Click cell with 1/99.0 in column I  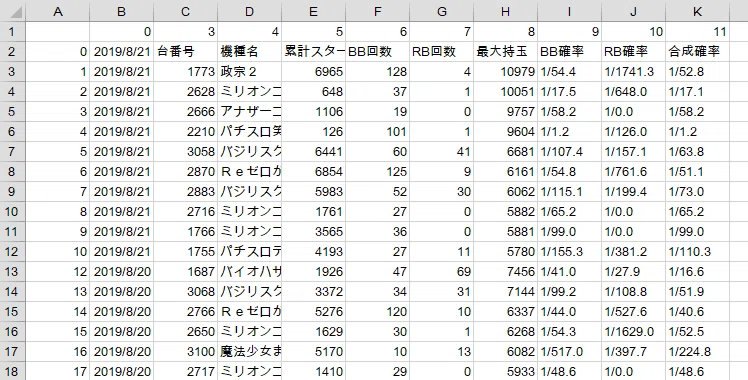point(569,232)
